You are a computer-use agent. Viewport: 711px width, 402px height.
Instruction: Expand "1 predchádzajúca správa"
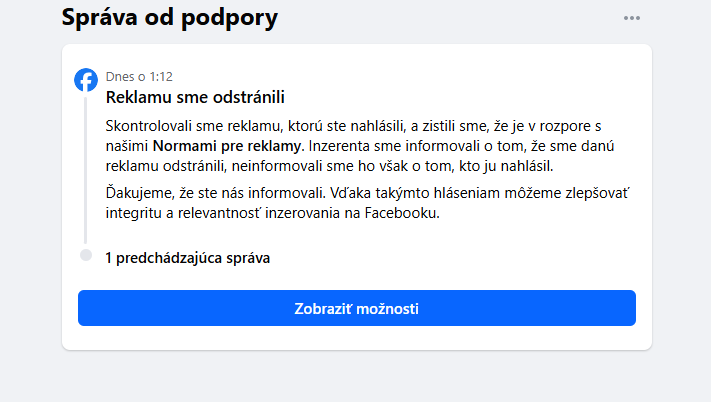(x=188, y=258)
